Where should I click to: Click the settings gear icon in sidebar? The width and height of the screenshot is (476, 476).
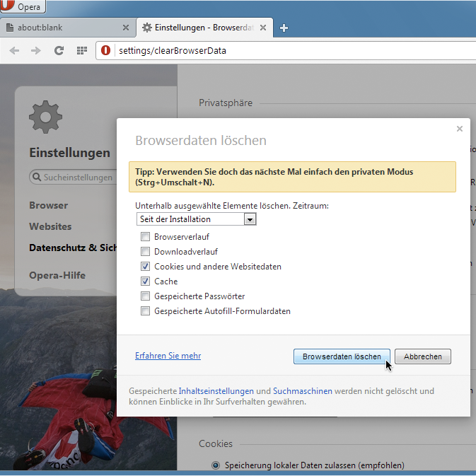(x=45, y=117)
